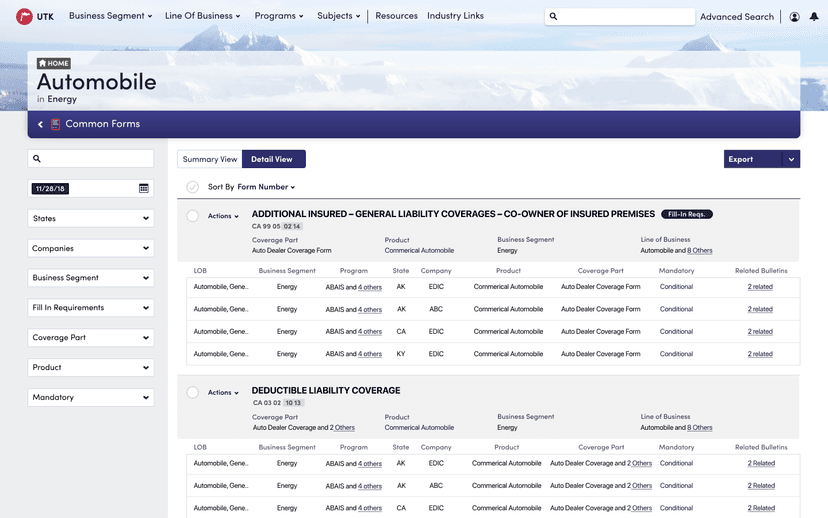Open the user account profile icon
This screenshot has height=518, width=828.
tap(794, 17)
